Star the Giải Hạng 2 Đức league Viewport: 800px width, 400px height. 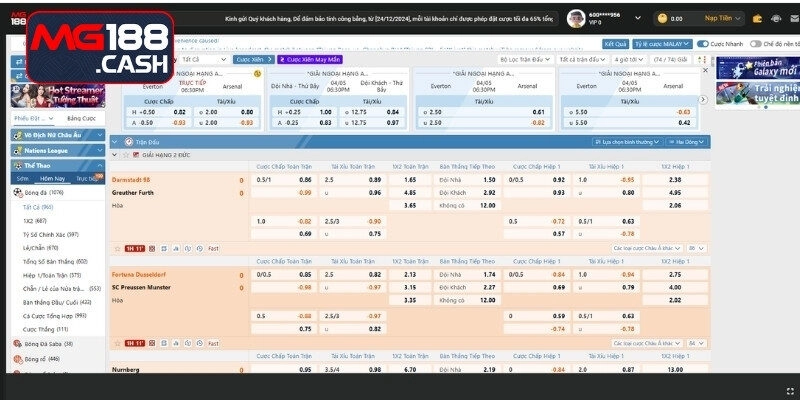point(125,155)
